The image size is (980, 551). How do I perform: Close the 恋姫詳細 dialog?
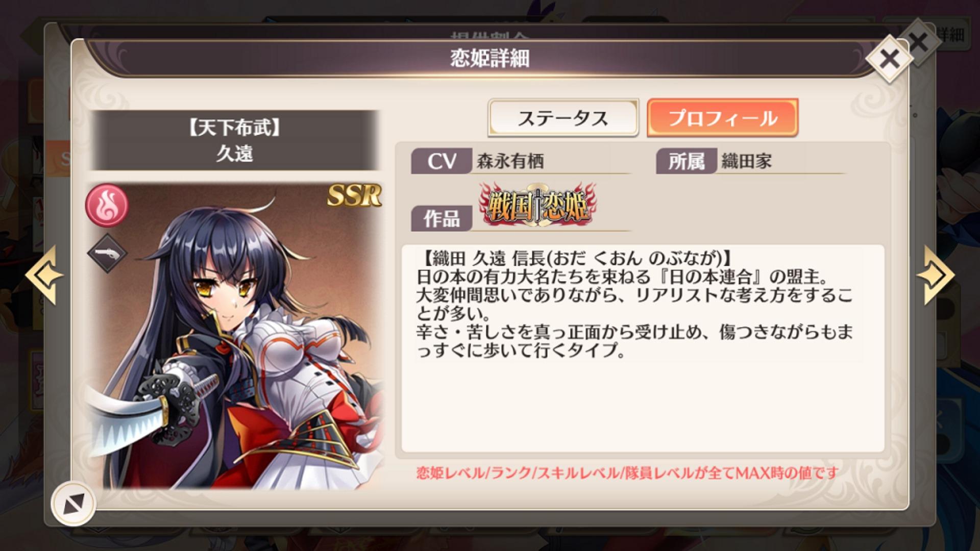pyautogui.click(x=889, y=59)
